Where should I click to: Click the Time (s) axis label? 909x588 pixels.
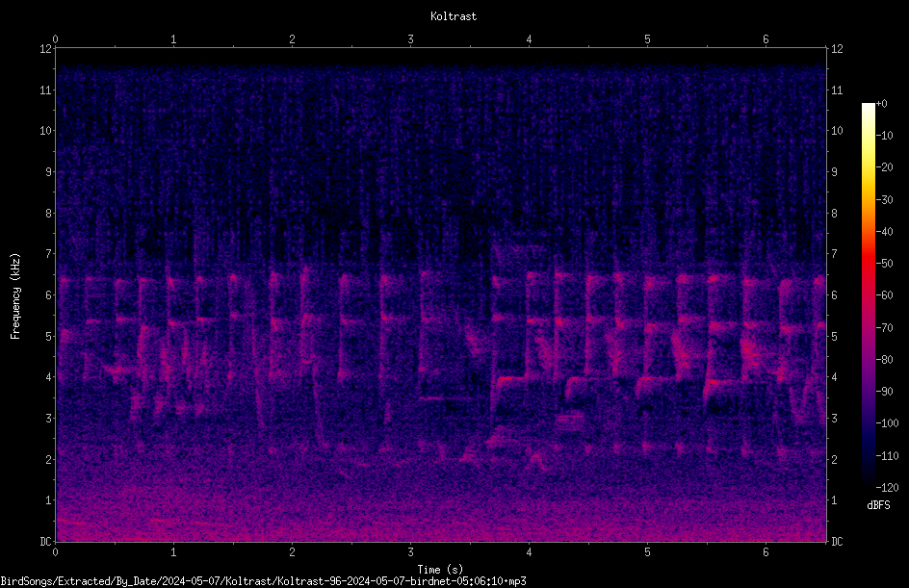[440, 570]
